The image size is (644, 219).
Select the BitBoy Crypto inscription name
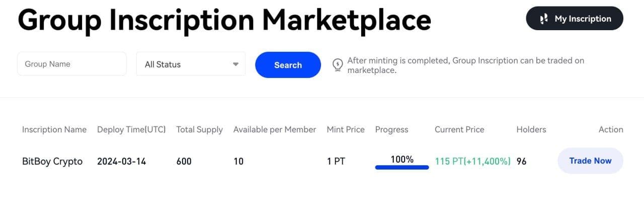pyautogui.click(x=52, y=162)
